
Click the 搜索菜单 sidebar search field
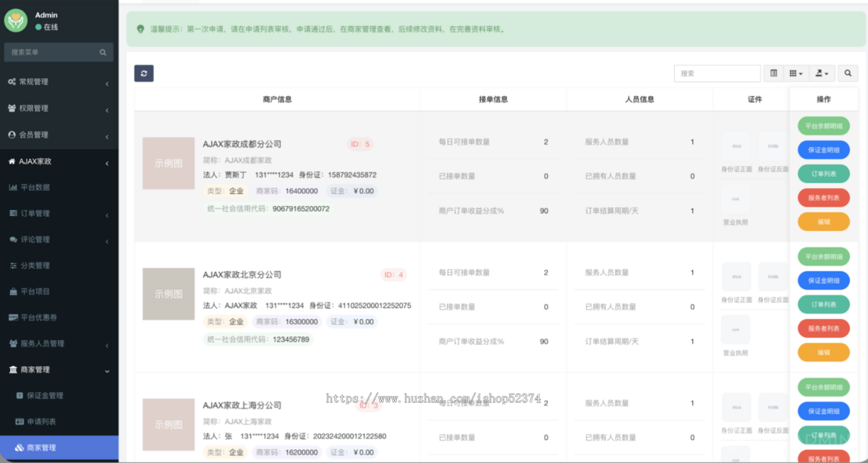click(59, 52)
